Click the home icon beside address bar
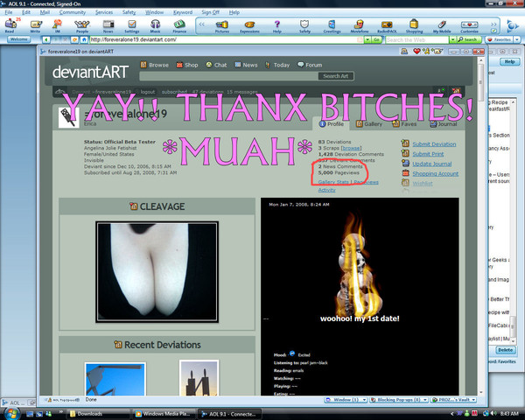The image size is (525, 420). 84,40
